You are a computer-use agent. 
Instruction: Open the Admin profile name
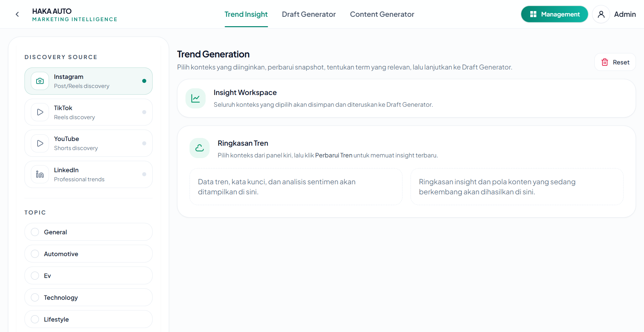pyautogui.click(x=625, y=14)
